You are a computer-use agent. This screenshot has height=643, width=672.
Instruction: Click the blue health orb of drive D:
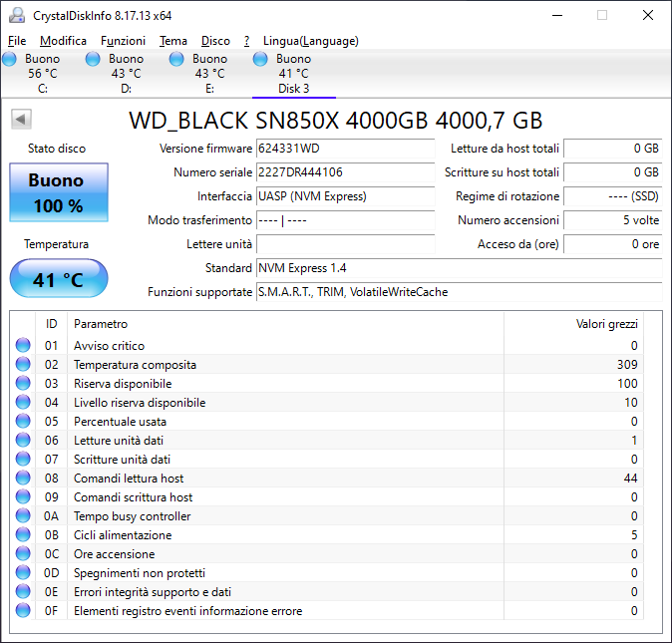click(93, 59)
